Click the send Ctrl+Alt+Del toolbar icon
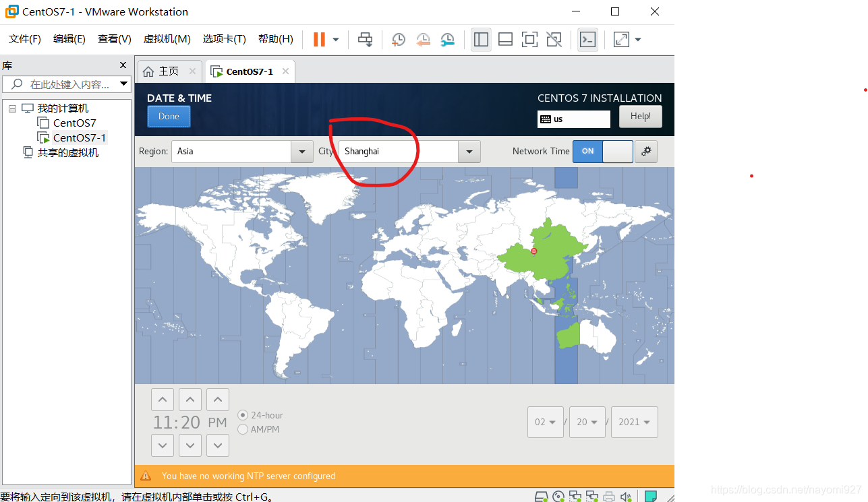This screenshot has height=502, width=868. click(x=365, y=39)
